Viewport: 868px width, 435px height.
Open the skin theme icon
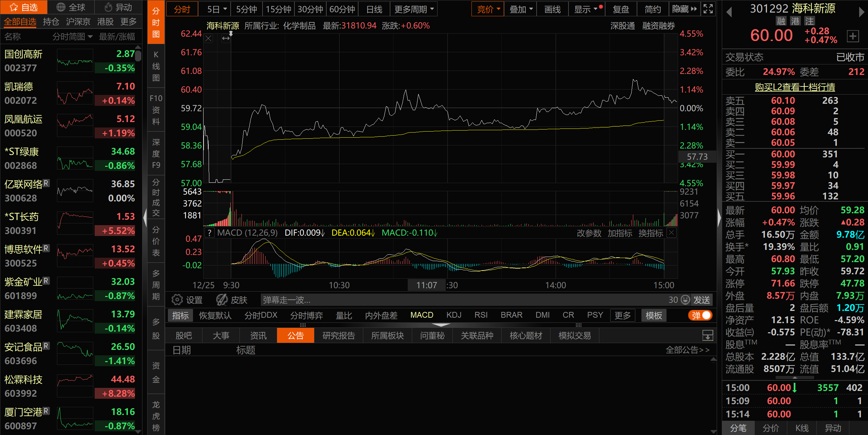click(x=222, y=300)
